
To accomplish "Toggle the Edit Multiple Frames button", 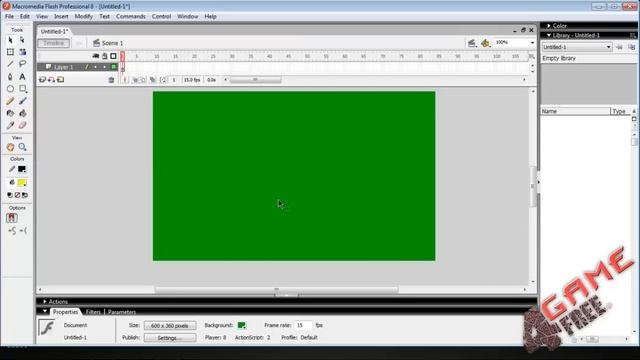I will (x=153, y=80).
